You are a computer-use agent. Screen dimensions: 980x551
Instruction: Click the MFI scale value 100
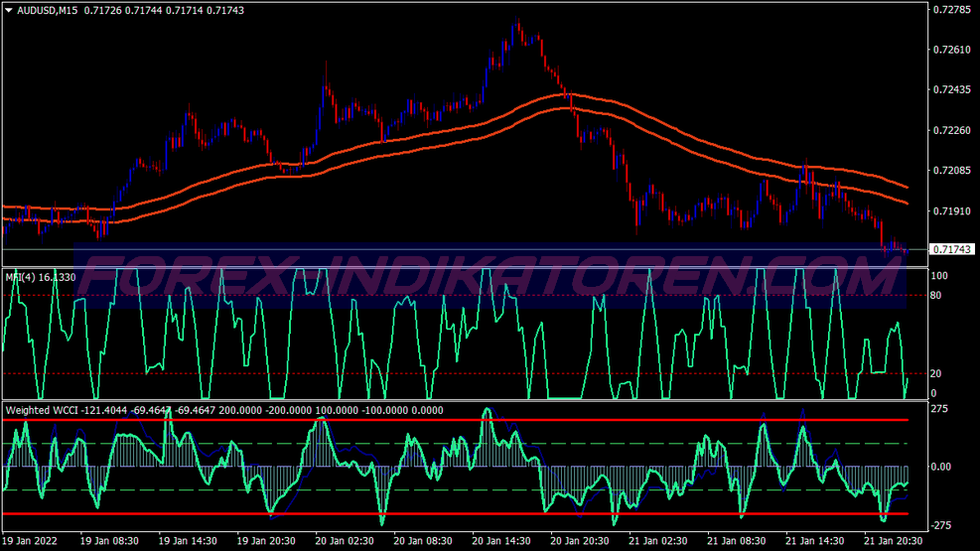point(938,276)
